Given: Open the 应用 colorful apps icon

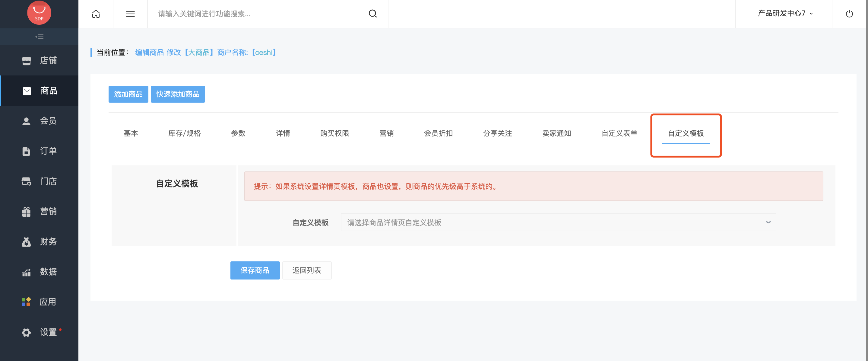Looking at the screenshot, I should [x=26, y=302].
